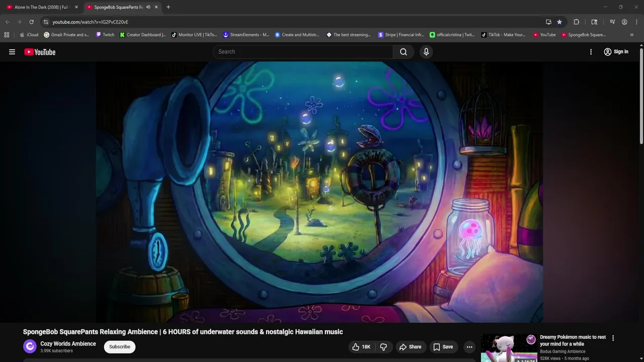Share the video using Share button

(410, 347)
